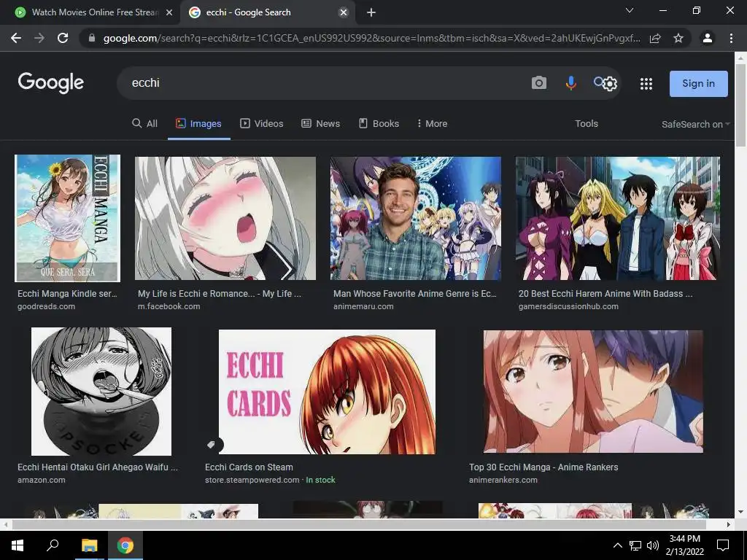This screenshot has height=560, width=747.
Task: Click the Chrome taskbar icon
Action: click(x=125, y=545)
